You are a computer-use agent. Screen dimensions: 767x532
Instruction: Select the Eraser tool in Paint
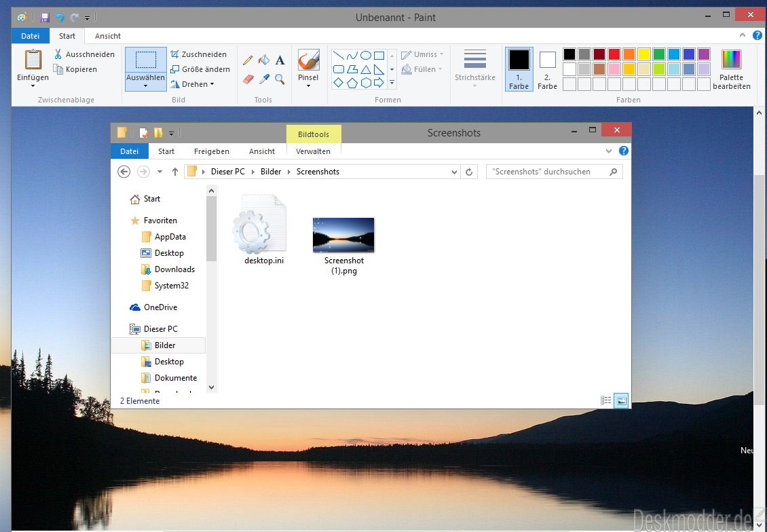point(248,78)
